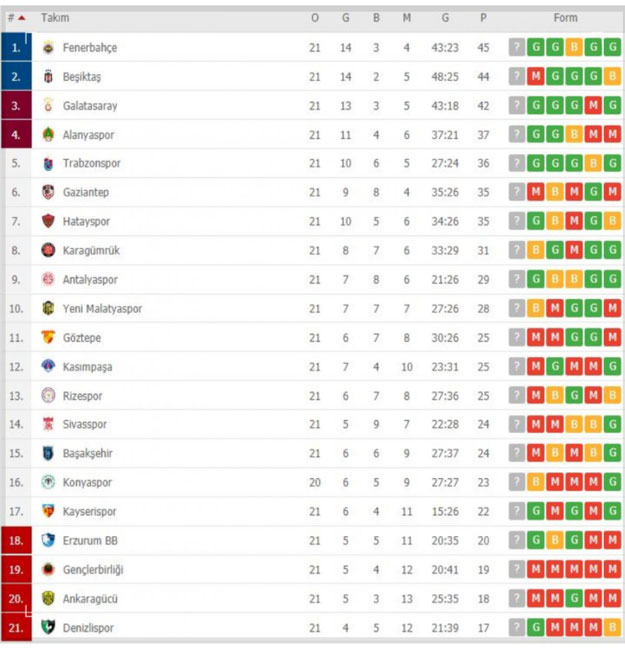Sort standings by the P points column
Viewport: 625px width, 650px height.
pos(483,18)
